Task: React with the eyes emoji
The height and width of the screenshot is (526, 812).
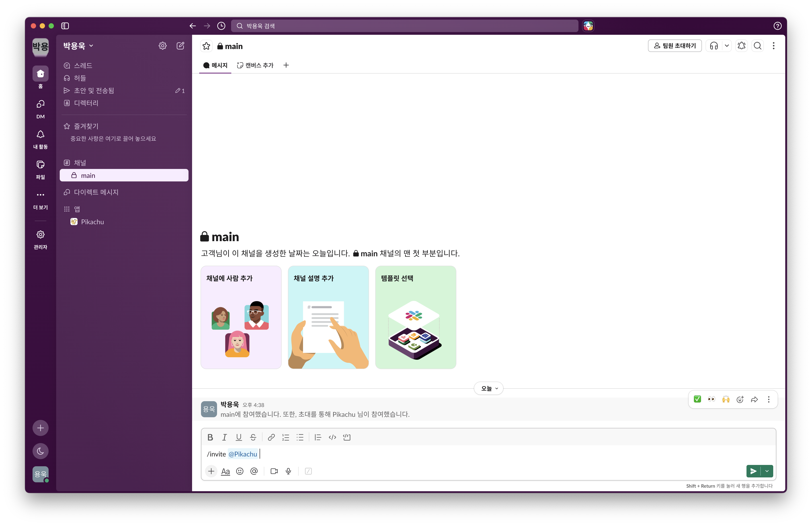Action: coord(712,399)
